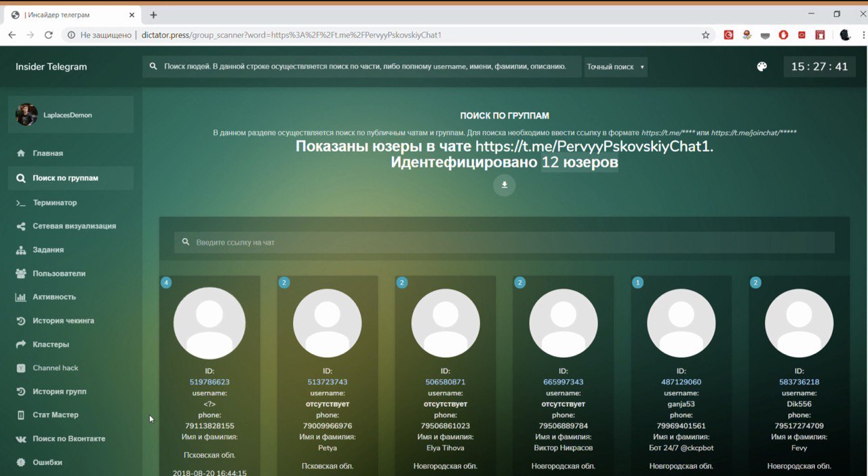
Task: Open the Главная home menu item
Action: point(47,153)
